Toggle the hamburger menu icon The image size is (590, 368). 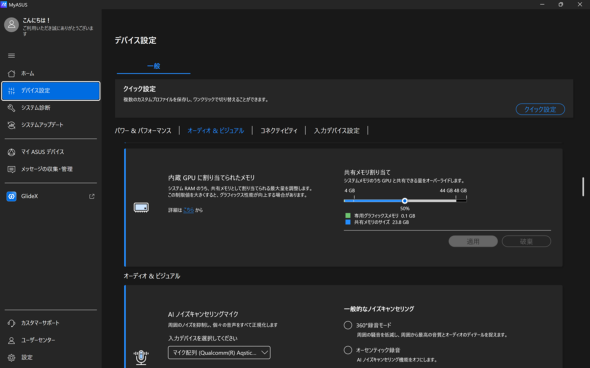pyautogui.click(x=11, y=56)
